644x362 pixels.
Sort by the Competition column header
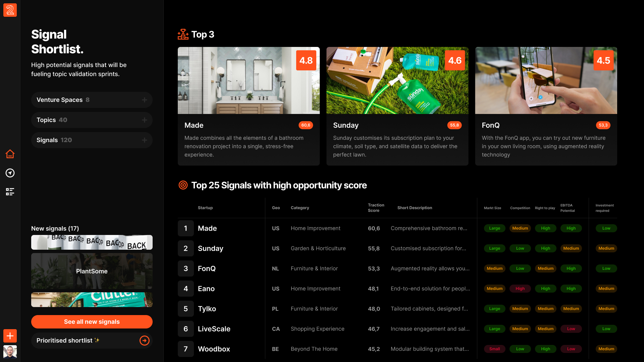pyautogui.click(x=520, y=208)
